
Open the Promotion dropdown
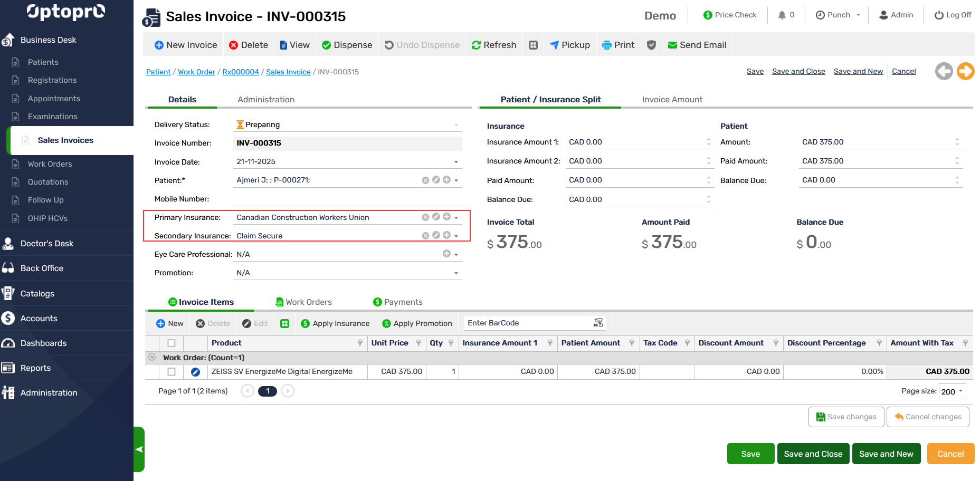coord(456,273)
